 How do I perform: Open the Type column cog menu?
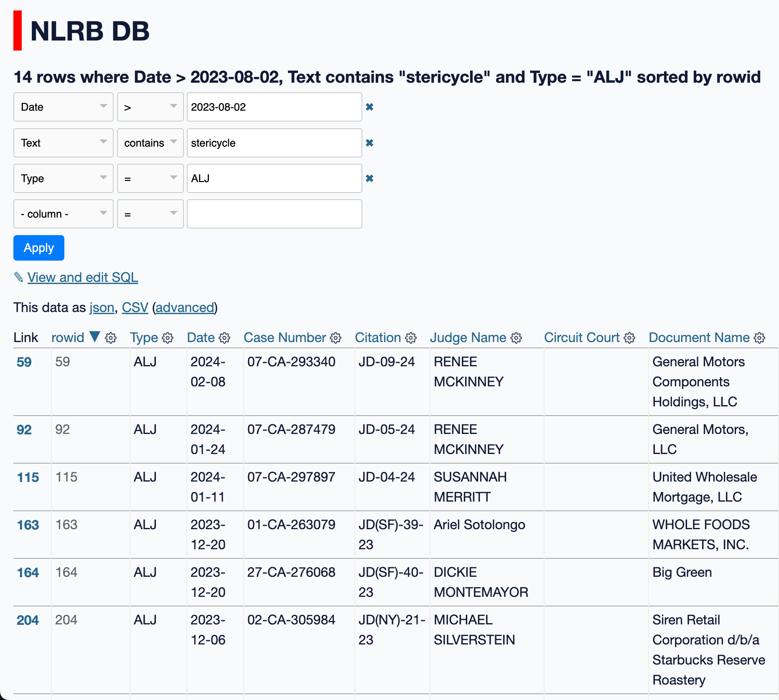[x=168, y=338]
